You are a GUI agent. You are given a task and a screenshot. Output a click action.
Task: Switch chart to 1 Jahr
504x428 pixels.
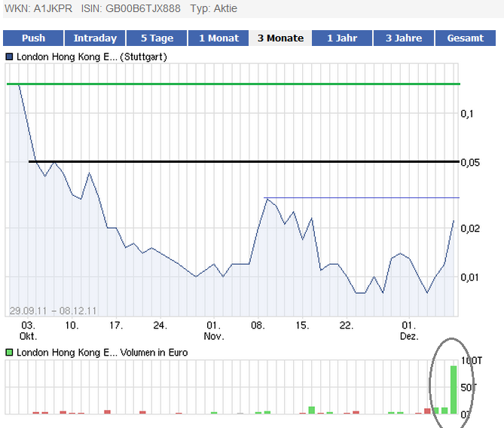tap(342, 38)
